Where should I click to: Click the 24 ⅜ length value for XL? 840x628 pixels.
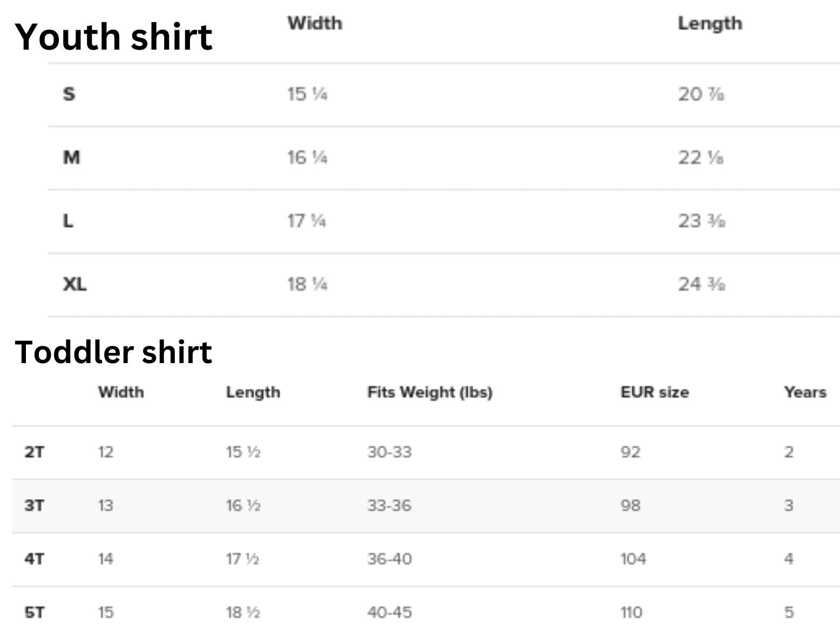click(701, 284)
